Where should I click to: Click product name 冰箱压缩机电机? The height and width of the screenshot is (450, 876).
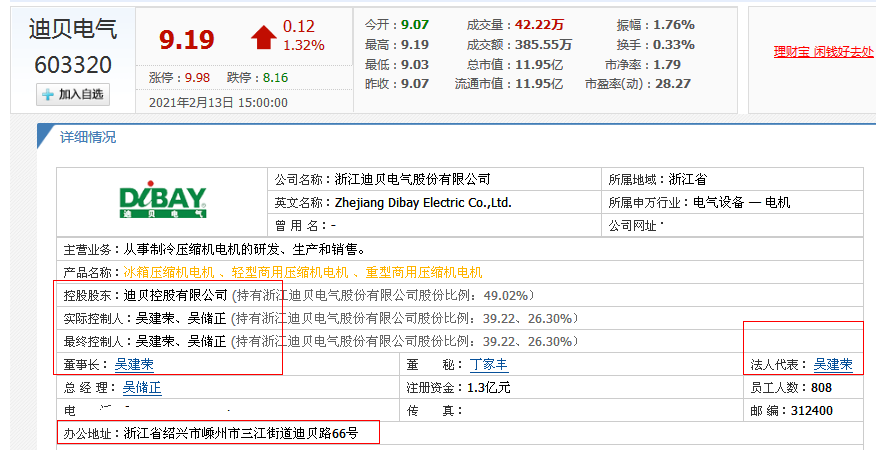point(168,273)
